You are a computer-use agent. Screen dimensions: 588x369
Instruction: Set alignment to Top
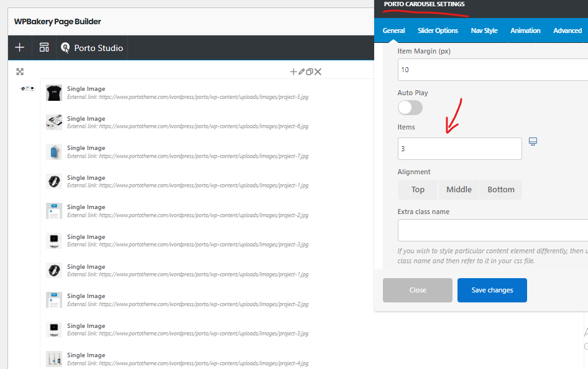[418, 190]
